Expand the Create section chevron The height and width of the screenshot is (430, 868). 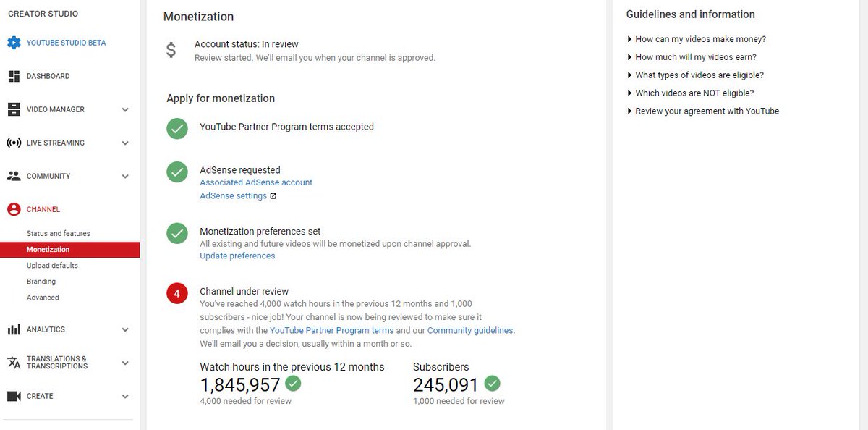[x=125, y=397]
